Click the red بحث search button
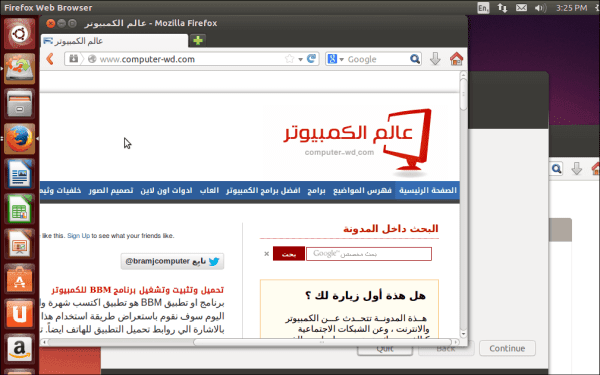Viewport: 600px width, 375px height. [x=289, y=254]
